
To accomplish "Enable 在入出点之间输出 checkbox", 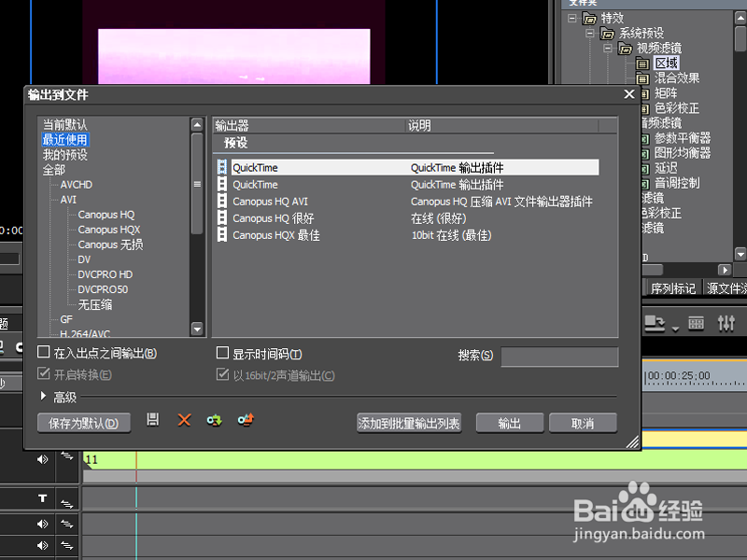I will point(43,352).
